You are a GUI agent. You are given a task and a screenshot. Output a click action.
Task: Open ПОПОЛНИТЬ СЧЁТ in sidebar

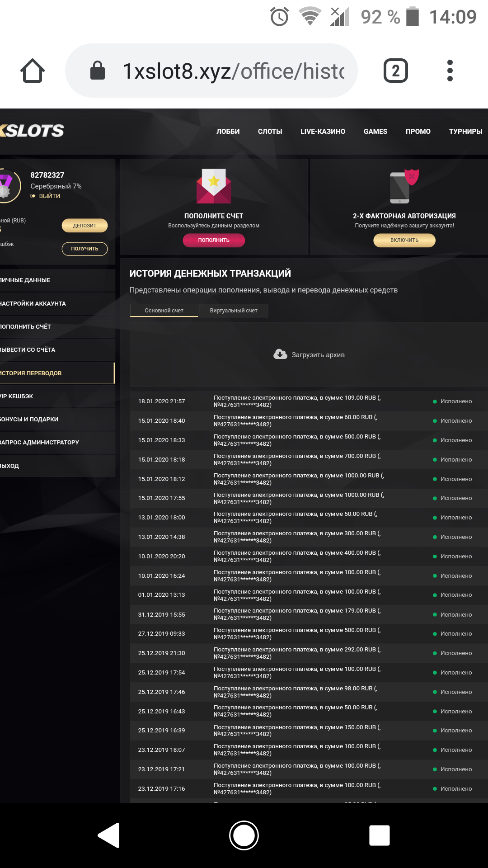tap(57, 327)
